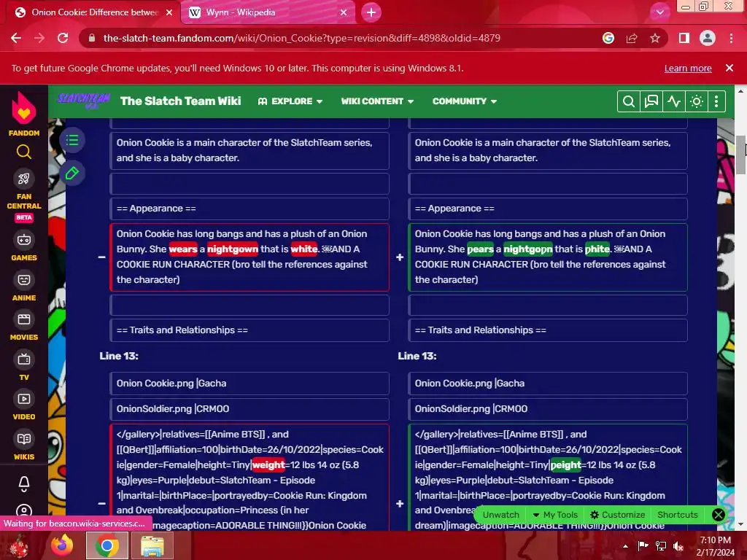This screenshot has width=747, height=560.
Task: Open the Anime sidebar icon
Action: click(24, 280)
